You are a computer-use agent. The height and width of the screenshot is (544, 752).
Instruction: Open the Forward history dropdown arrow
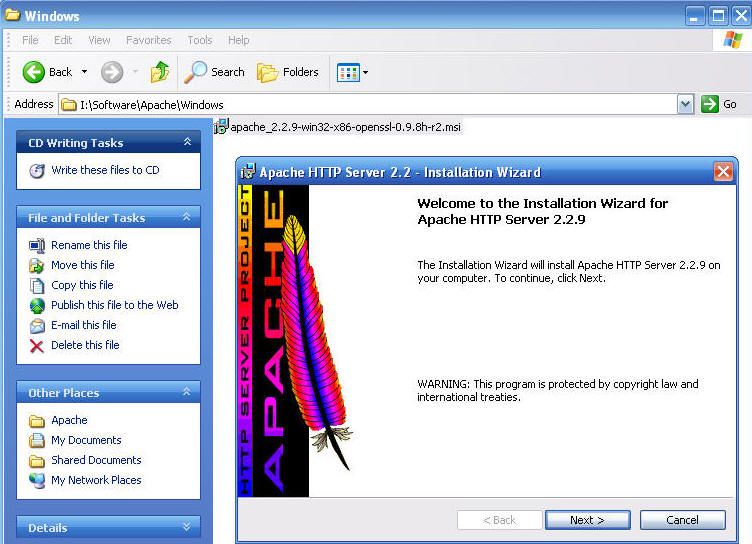tap(135, 72)
